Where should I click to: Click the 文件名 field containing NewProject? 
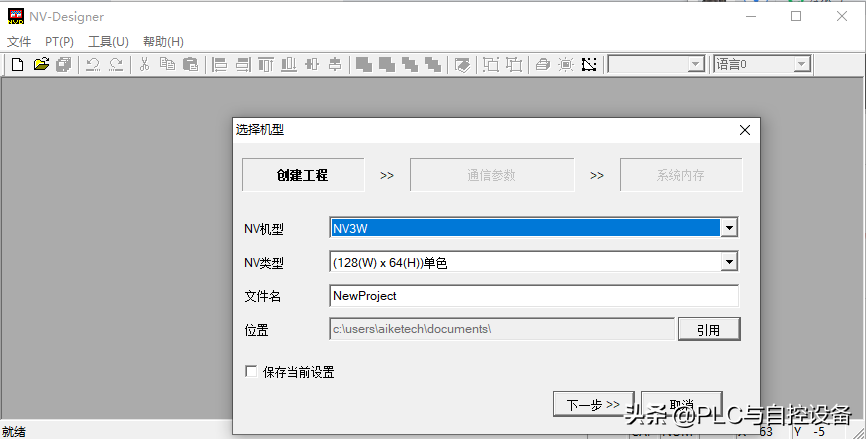tap(533, 296)
